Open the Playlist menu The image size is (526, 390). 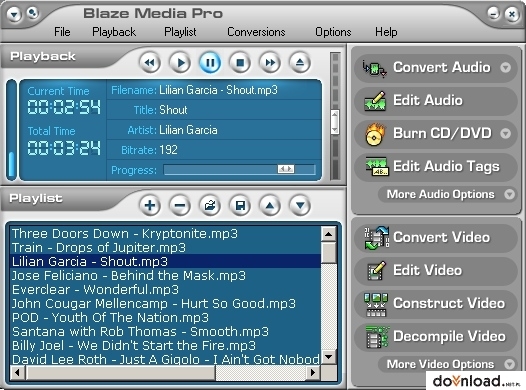point(180,32)
